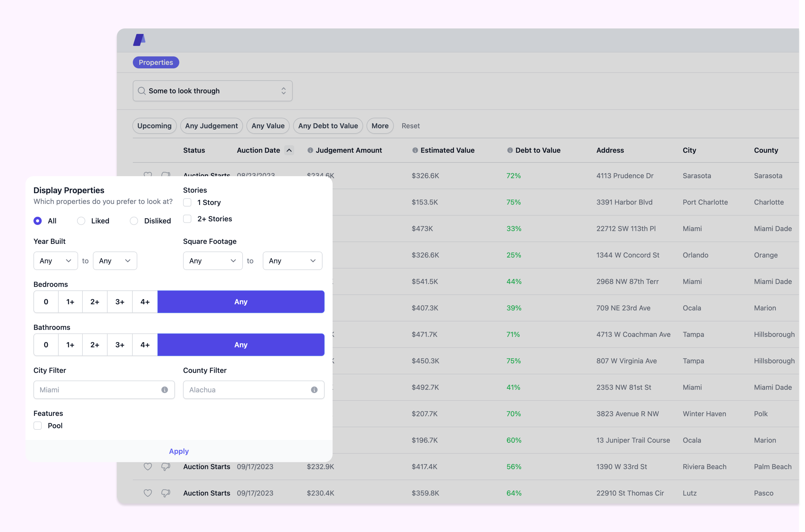Dislike the 1390 W 33rd St property

[x=166, y=466]
